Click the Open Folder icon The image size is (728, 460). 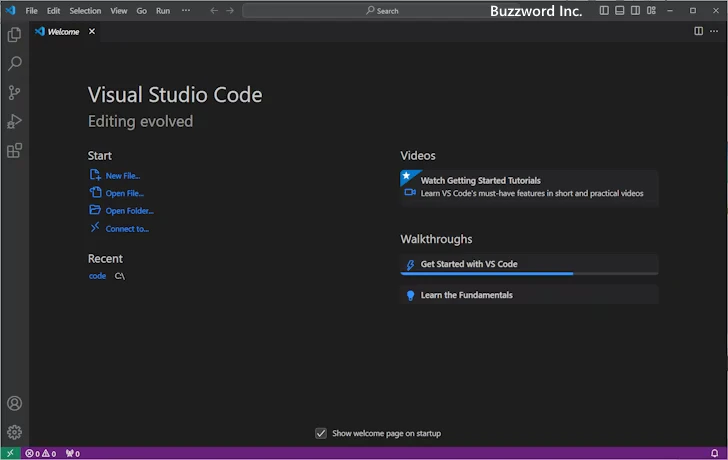[x=95, y=210]
